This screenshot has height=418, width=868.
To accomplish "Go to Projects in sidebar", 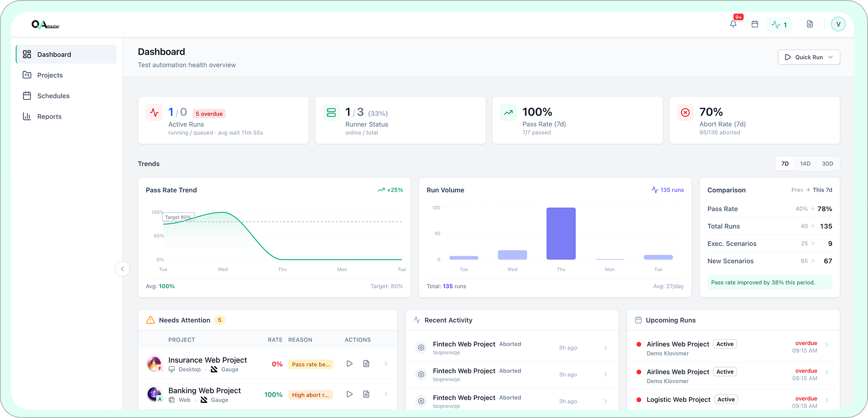I will (x=50, y=75).
